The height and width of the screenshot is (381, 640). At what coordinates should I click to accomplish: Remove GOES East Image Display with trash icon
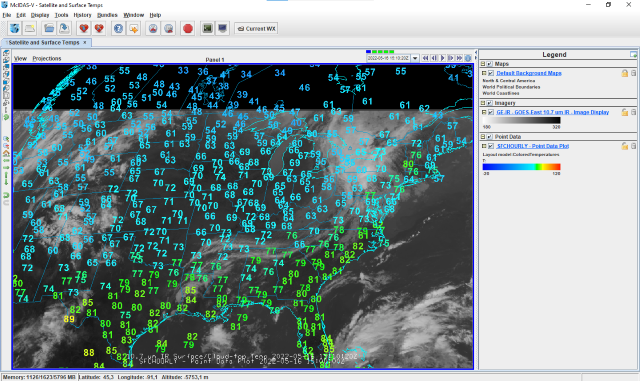(633, 112)
